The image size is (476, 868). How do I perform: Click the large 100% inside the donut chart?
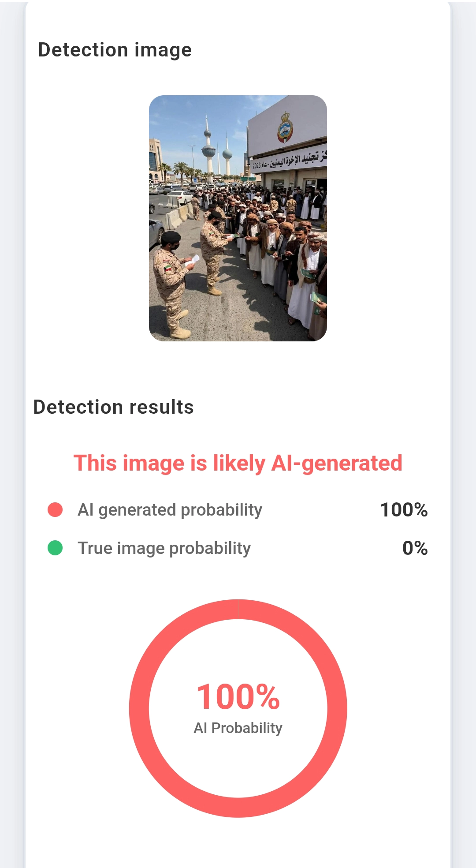[238, 697]
